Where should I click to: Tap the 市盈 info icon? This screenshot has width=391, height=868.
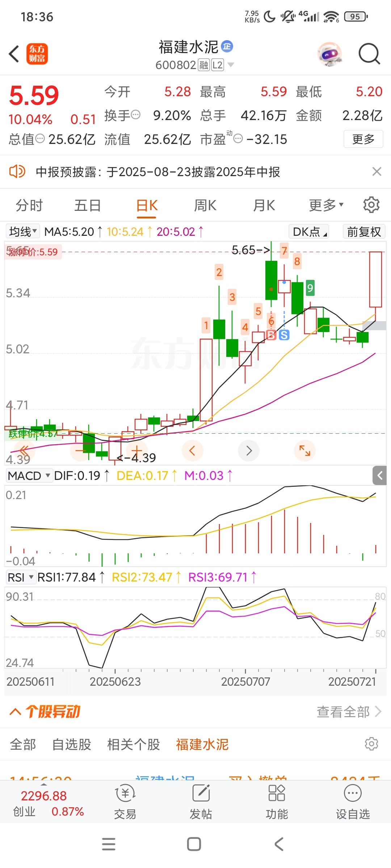pos(238,139)
